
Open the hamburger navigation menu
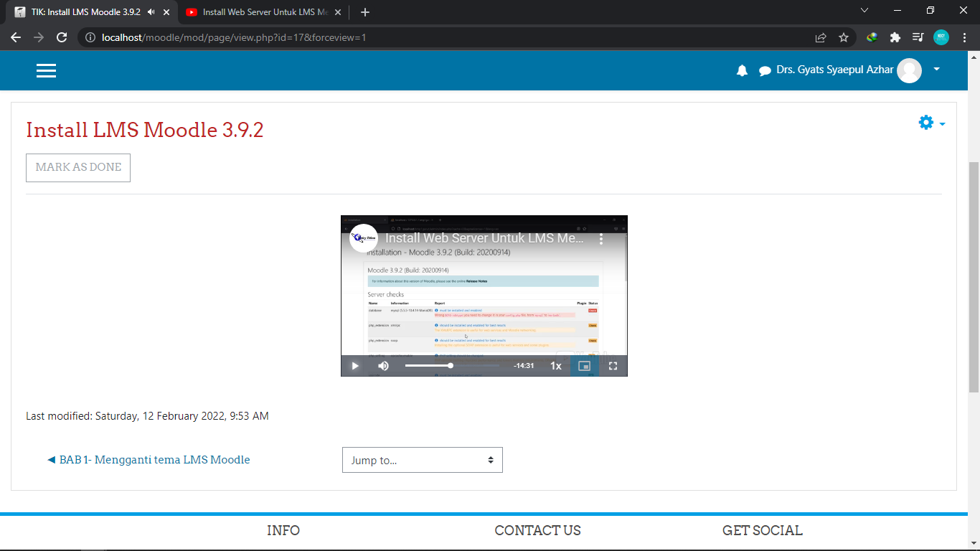[x=46, y=70]
